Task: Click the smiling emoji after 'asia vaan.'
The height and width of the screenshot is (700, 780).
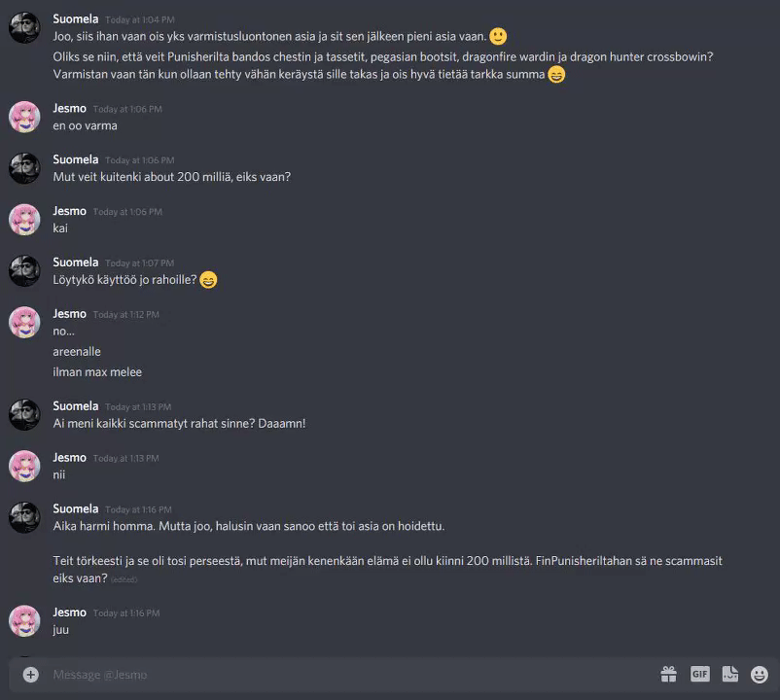Action: (498, 36)
